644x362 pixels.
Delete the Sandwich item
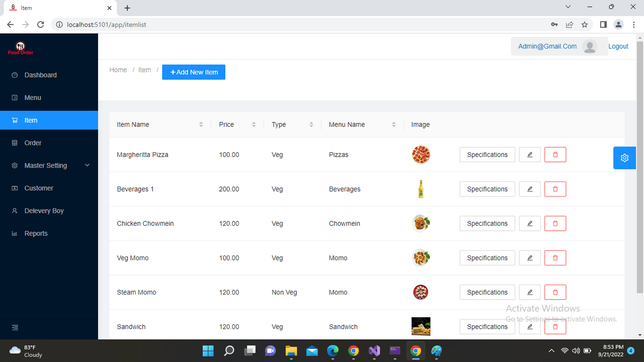[555, 327]
